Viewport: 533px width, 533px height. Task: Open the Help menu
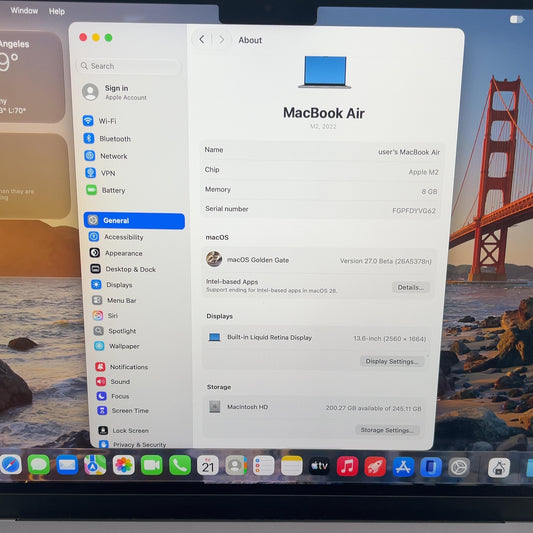[57, 12]
